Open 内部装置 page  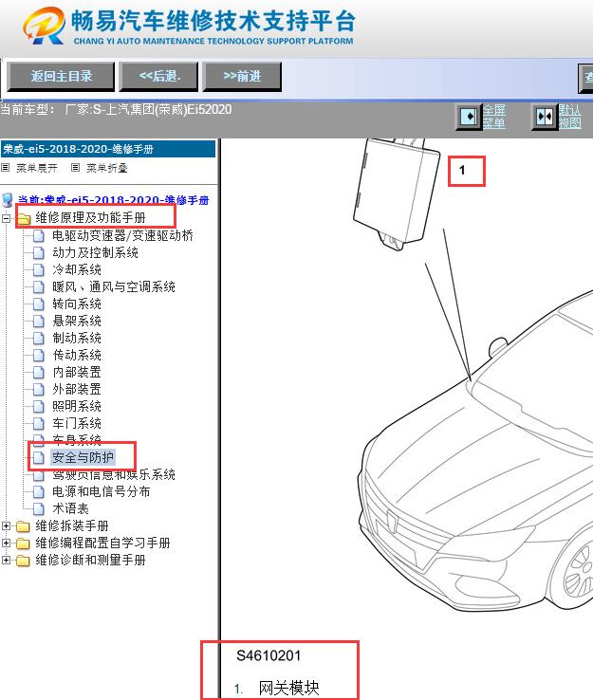77,372
